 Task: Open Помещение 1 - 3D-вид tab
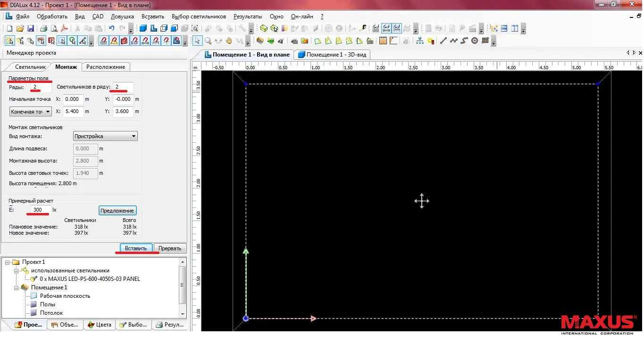pos(332,55)
